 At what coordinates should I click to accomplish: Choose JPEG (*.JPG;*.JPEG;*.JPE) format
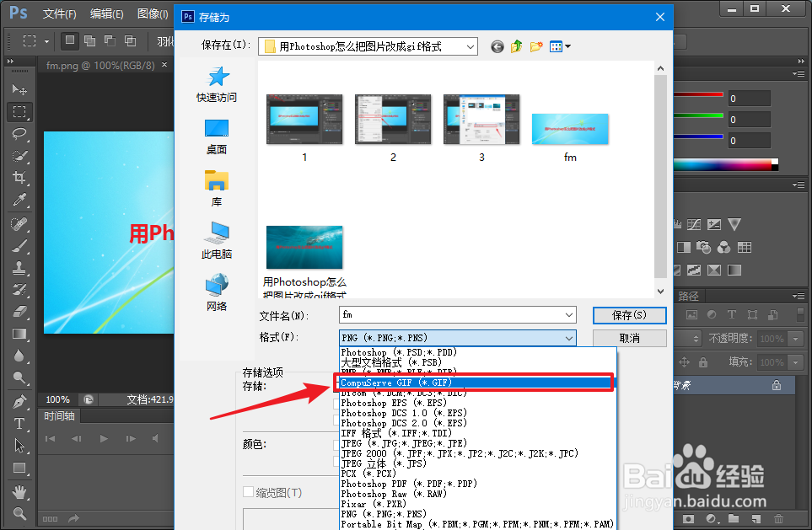[x=477, y=443]
